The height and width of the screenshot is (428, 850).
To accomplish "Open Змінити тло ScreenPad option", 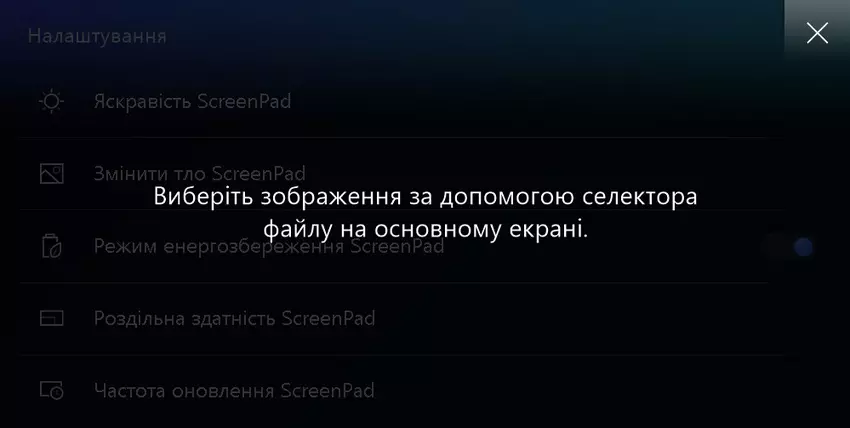I will pyautogui.click(x=402, y=174).
